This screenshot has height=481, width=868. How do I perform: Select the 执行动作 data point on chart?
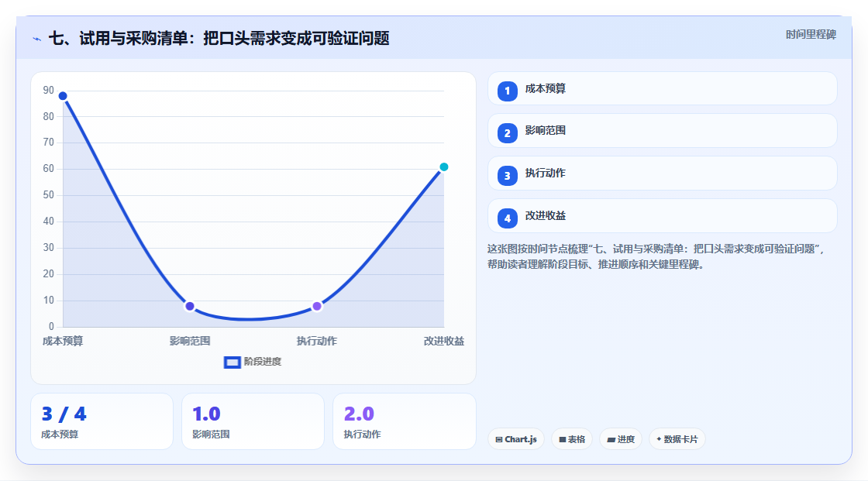[317, 306]
